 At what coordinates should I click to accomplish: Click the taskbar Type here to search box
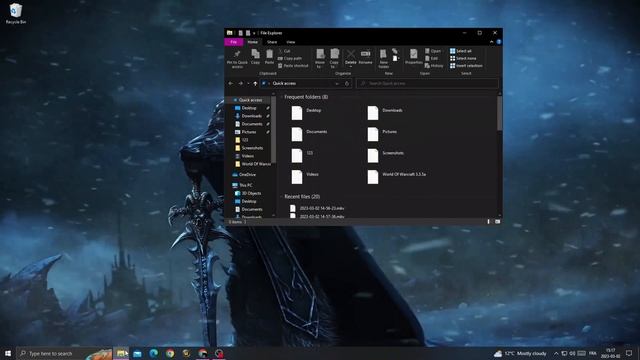click(63, 353)
